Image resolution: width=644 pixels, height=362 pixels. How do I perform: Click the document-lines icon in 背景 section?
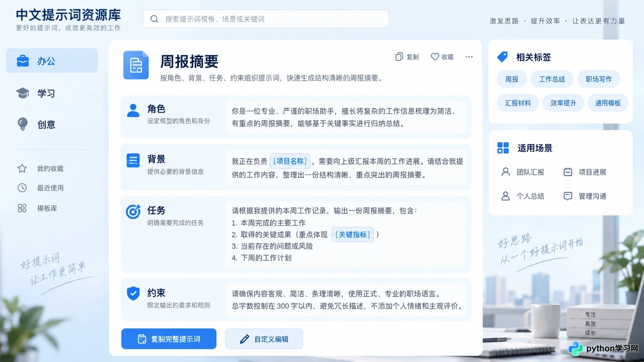133,160
